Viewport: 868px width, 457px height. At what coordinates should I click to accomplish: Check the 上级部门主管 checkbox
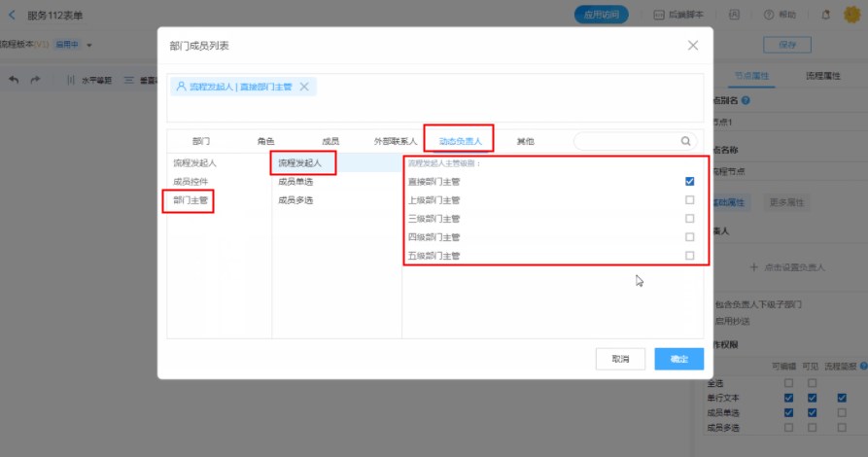(689, 200)
